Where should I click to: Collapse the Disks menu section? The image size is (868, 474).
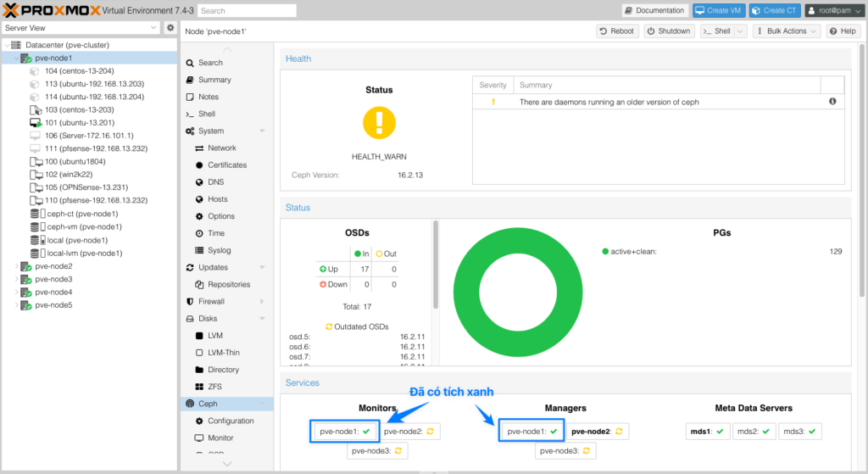pos(262,318)
